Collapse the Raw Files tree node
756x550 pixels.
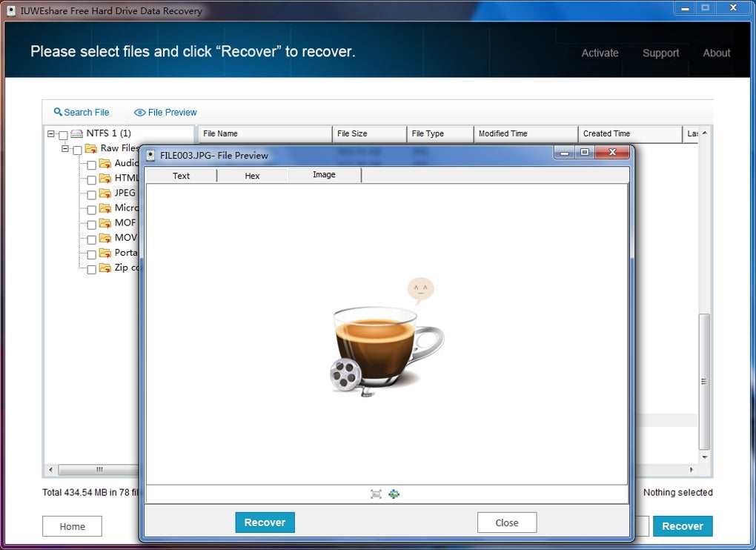[65, 148]
